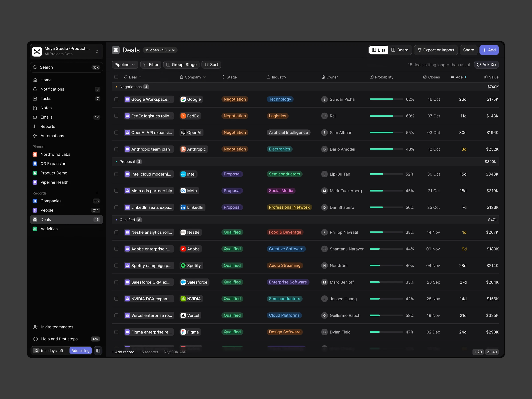The height and width of the screenshot is (399, 532).
Task: Click the Meya Studio workspace logo
Action: coord(37,51)
